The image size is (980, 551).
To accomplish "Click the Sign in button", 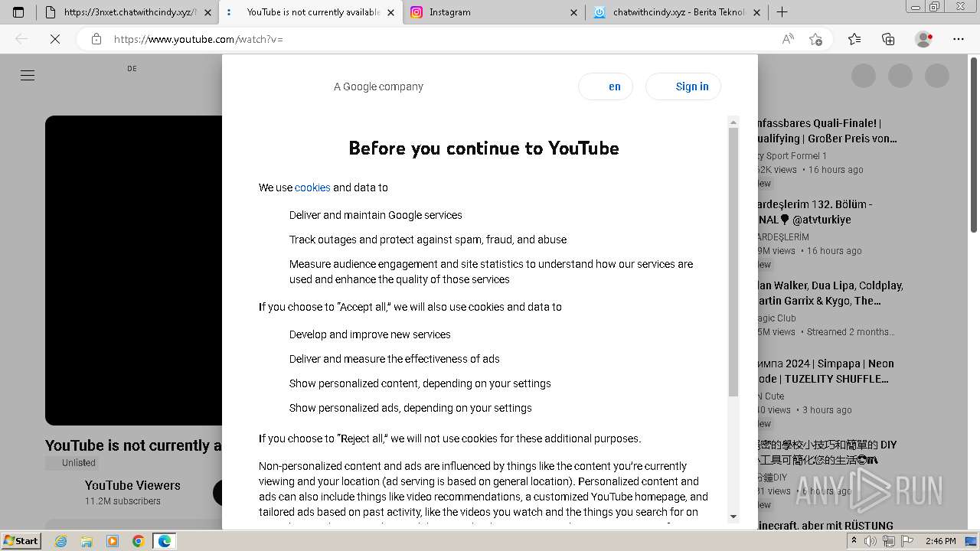I will (x=684, y=86).
